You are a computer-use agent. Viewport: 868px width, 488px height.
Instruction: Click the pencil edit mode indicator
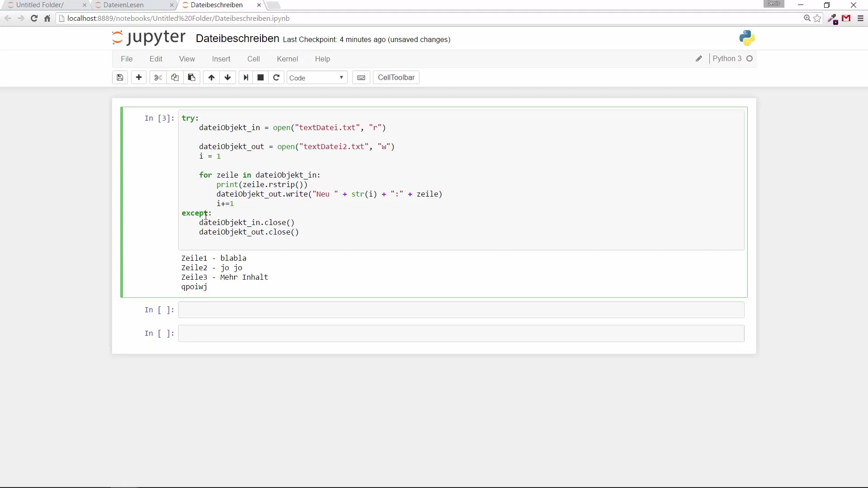698,59
